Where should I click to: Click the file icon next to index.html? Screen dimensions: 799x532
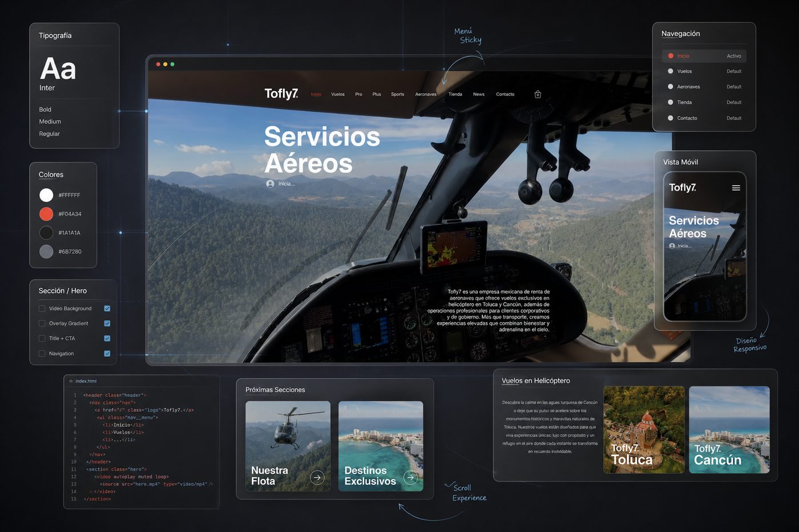point(71,381)
